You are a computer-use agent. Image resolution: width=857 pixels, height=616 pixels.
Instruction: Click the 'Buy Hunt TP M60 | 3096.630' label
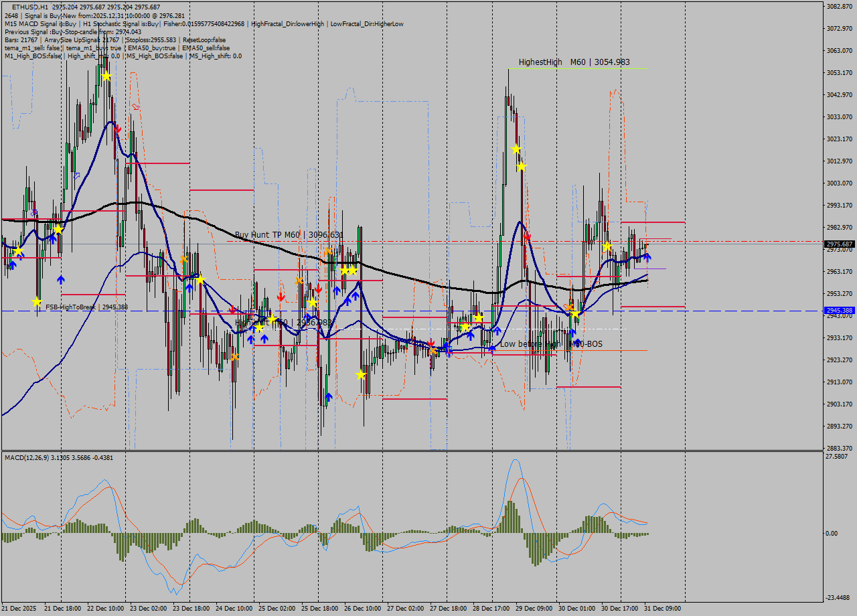(x=288, y=235)
